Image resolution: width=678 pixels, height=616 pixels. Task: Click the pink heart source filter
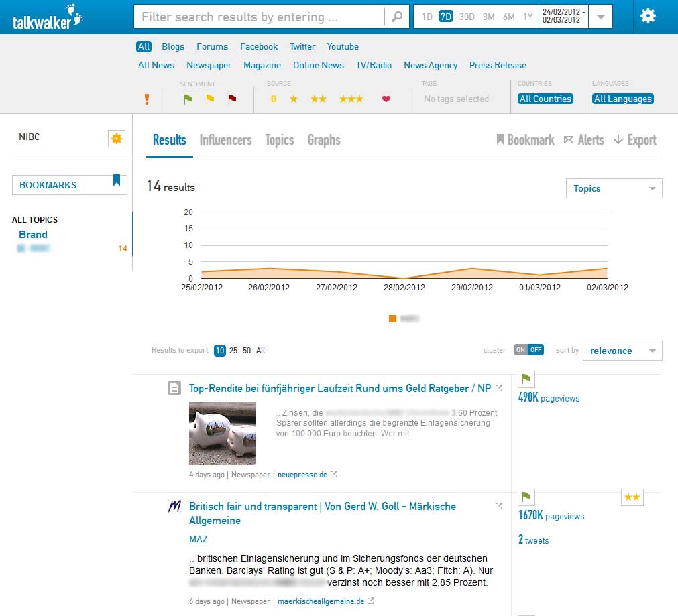(386, 99)
